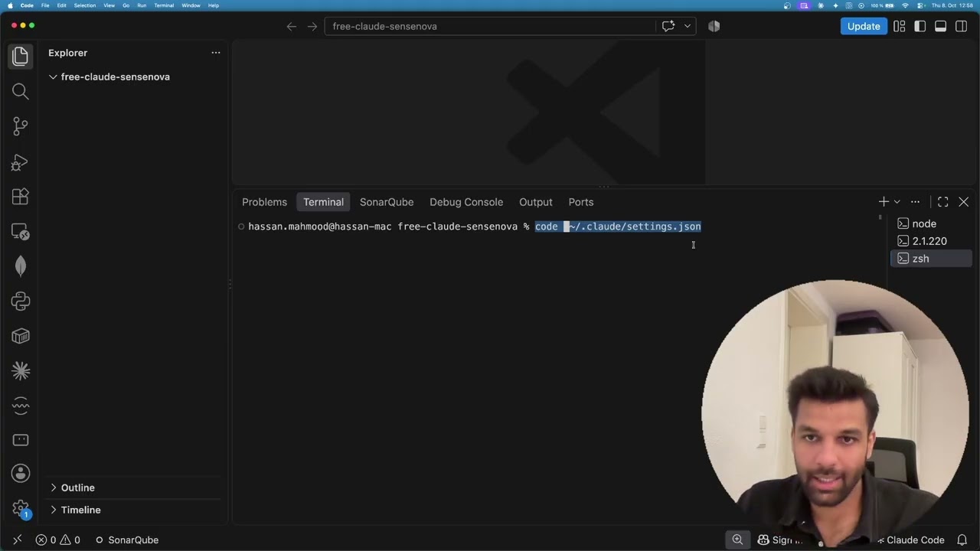Image resolution: width=980 pixels, height=551 pixels.
Task: Switch to the Debug Console tab
Action: (x=466, y=202)
